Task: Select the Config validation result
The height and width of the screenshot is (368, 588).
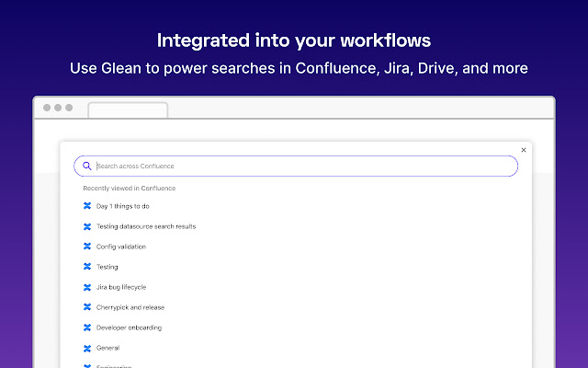Action: 120,247
